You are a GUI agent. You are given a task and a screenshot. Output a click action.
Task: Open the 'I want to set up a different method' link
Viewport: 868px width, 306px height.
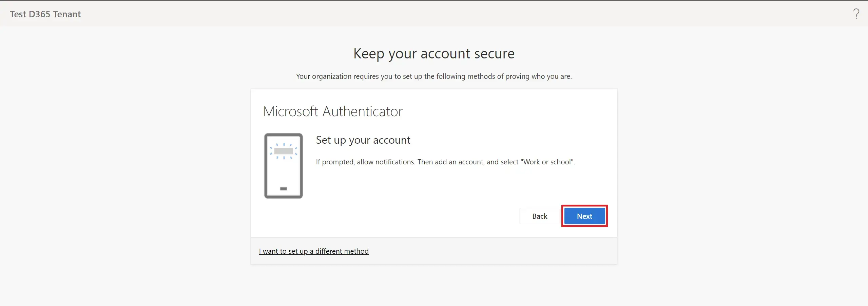314,251
